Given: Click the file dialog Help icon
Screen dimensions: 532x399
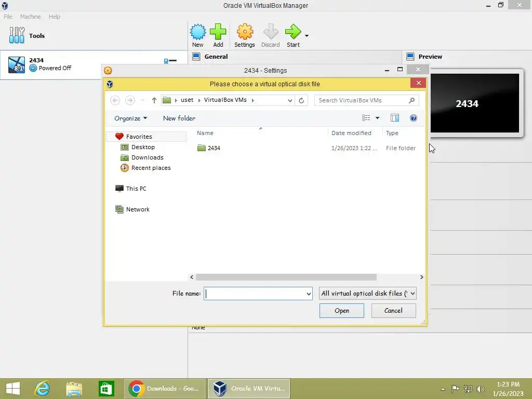Looking at the screenshot, I should pos(413,118).
